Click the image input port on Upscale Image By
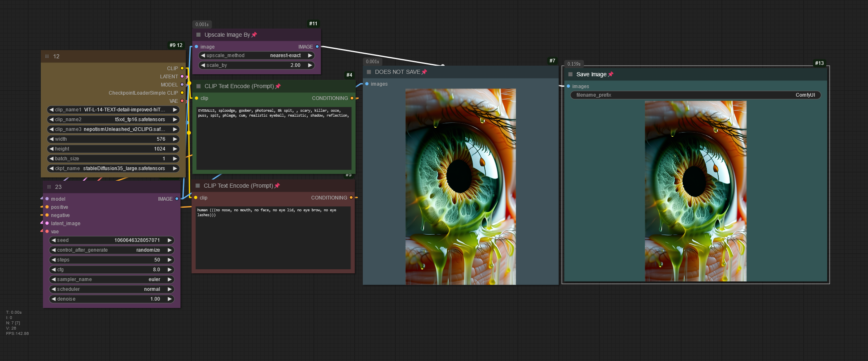 click(196, 47)
